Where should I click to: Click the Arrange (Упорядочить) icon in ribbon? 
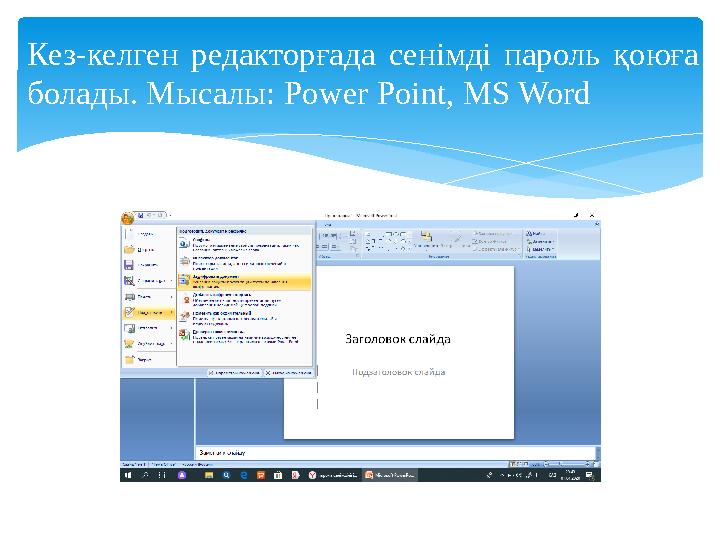tap(426, 236)
